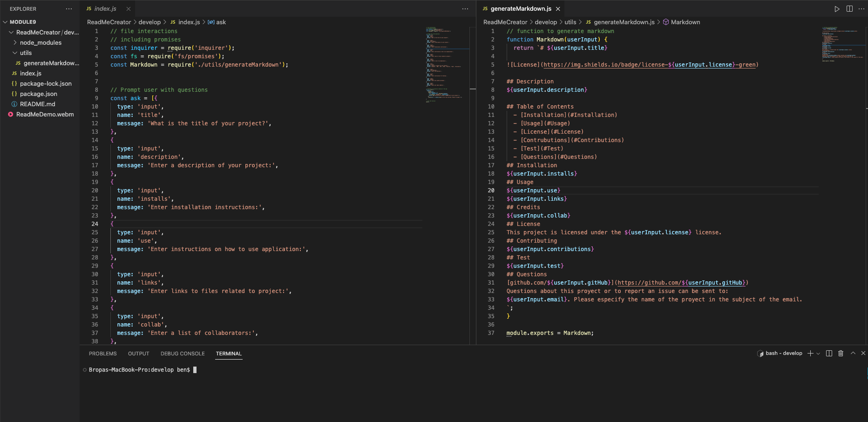This screenshot has height=422, width=868.
Task: Open right editor group more actions
Action: pos(861,9)
